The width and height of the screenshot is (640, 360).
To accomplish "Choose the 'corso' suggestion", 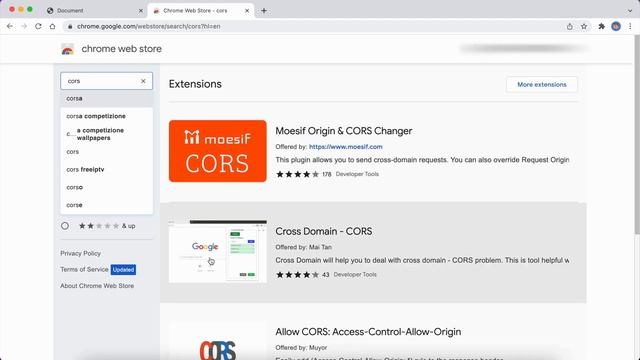I will coord(107,187).
